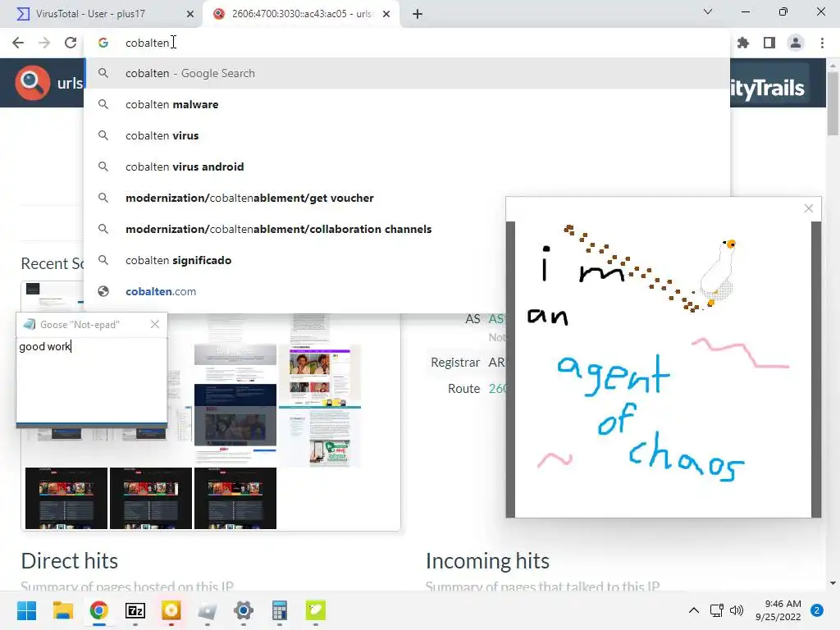Choose the 'cobalten virus android' suggestion
This screenshot has width=840, height=630.
[407, 167]
